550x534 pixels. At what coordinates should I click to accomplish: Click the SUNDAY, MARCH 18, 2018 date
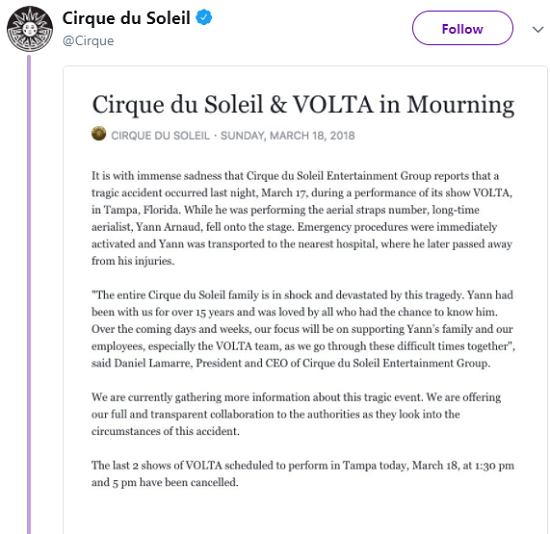click(x=288, y=135)
